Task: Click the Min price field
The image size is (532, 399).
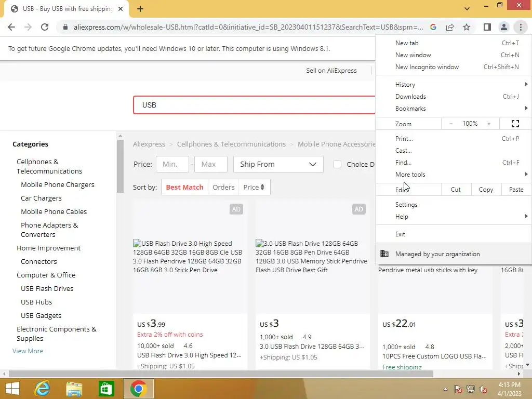Action: point(172,164)
